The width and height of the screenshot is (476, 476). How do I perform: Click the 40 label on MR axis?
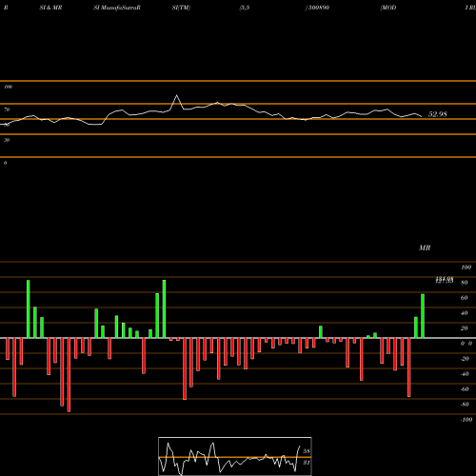465,313
